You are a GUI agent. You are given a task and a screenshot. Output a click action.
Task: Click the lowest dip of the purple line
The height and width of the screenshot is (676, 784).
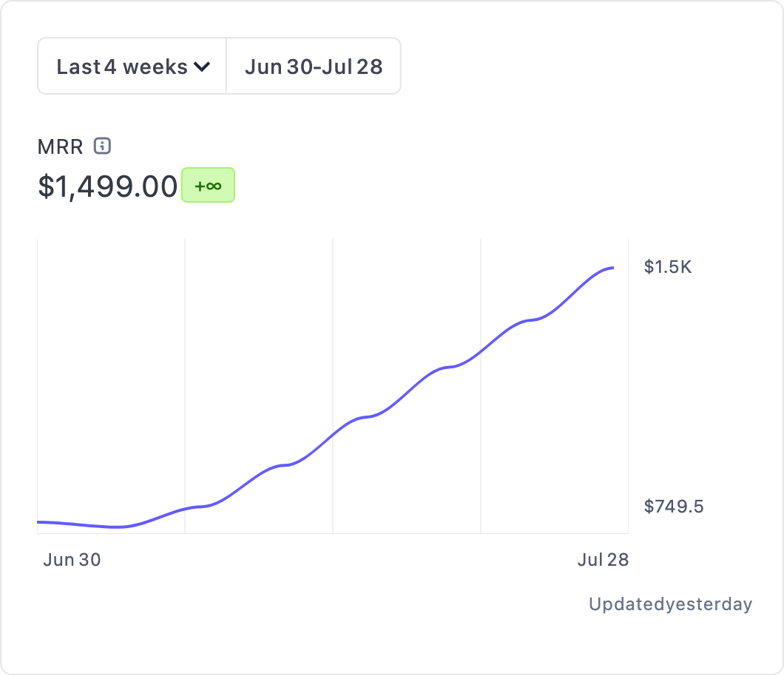click(x=117, y=527)
